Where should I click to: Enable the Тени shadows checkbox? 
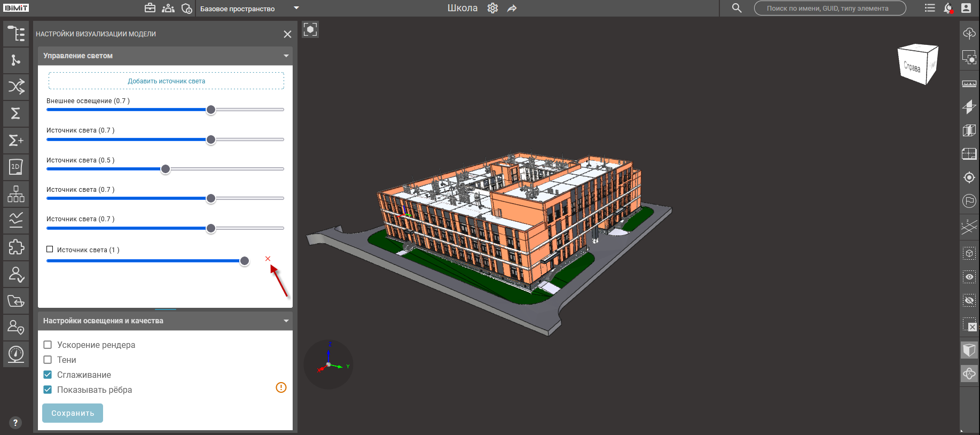[48, 360]
